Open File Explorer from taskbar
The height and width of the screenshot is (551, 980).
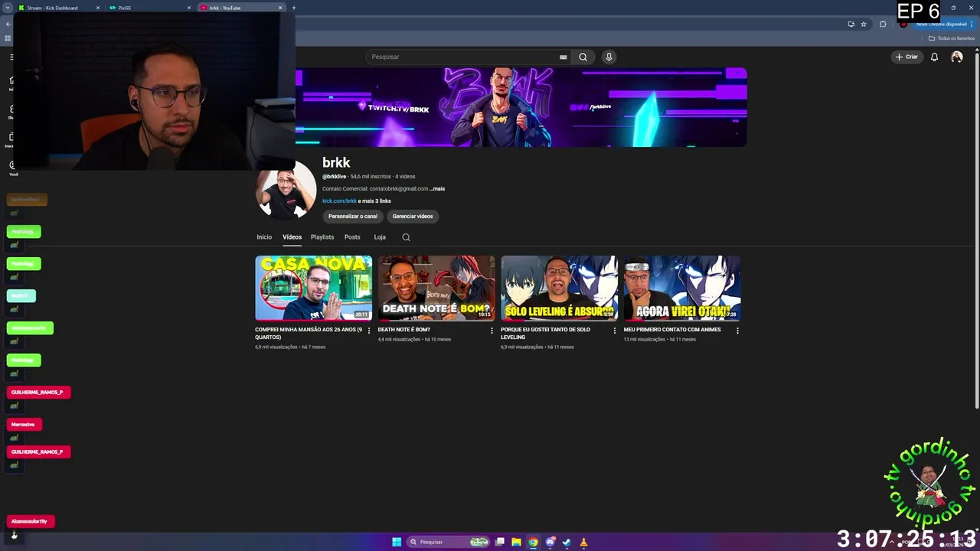[x=517, y=542]
